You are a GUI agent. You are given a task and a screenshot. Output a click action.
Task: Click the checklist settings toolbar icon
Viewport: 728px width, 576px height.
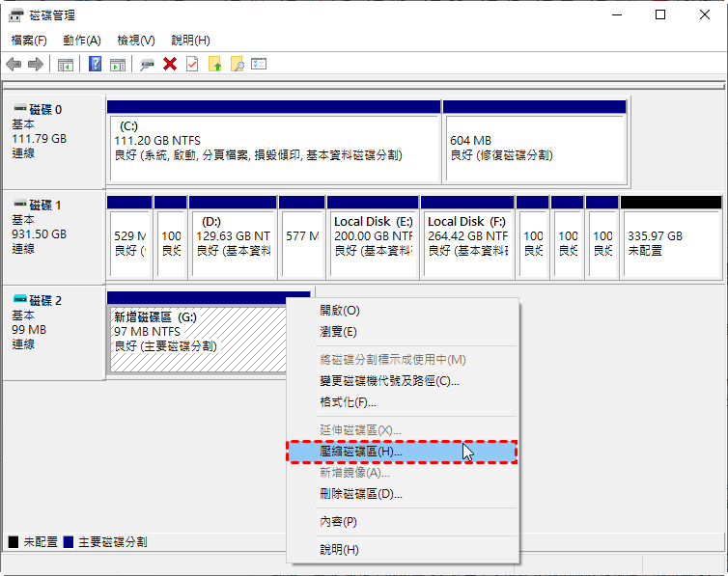(259, 65)
